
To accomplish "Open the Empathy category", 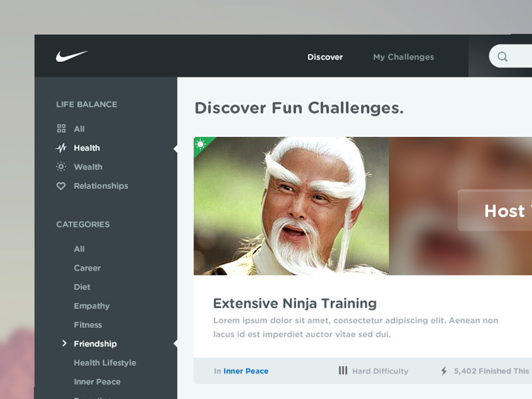I will [x=92, y=306].
